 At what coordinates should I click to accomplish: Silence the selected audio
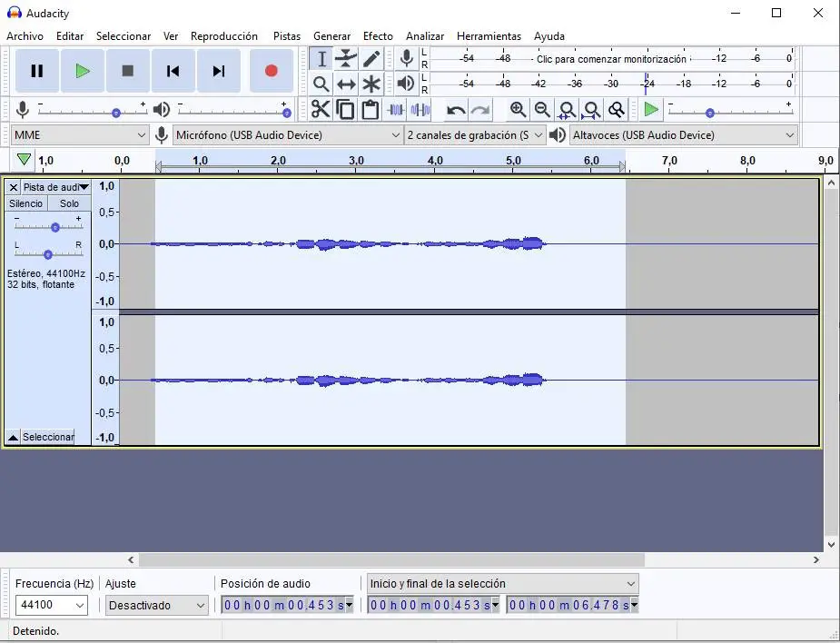pos(420,110)
